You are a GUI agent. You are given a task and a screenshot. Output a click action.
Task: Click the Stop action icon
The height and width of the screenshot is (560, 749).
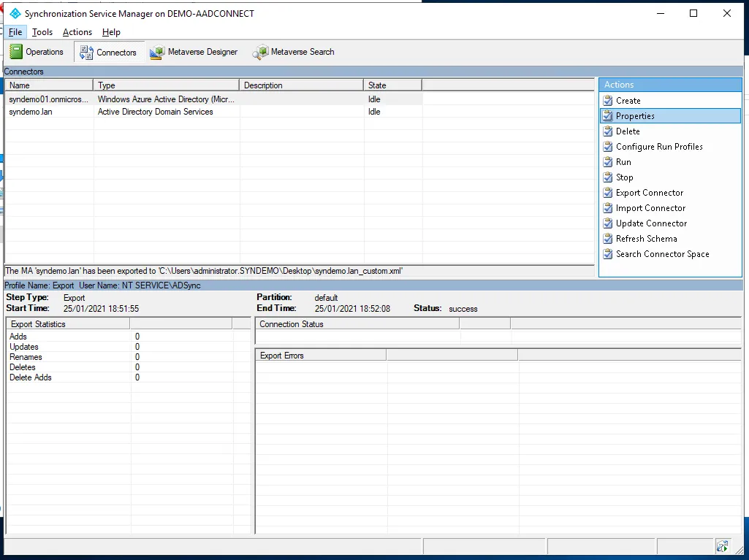click(607, 177)
